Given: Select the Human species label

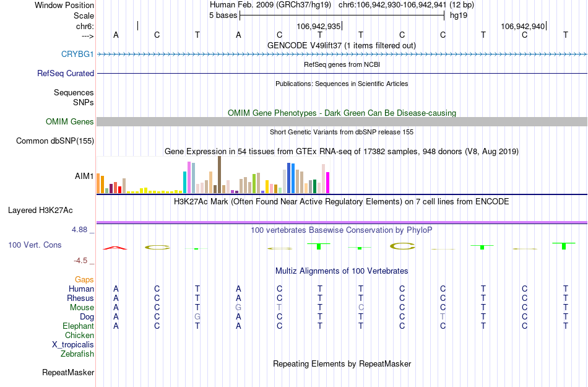Looking at the screenshot, I should [81, 289].
